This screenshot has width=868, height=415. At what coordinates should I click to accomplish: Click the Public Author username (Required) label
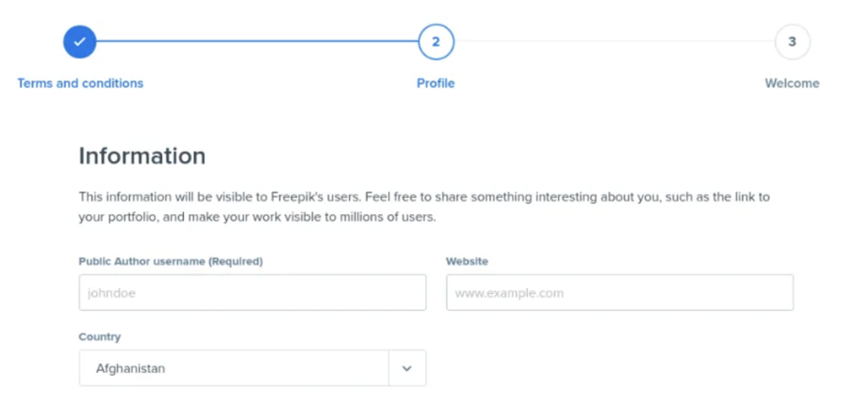click(170, 261)
